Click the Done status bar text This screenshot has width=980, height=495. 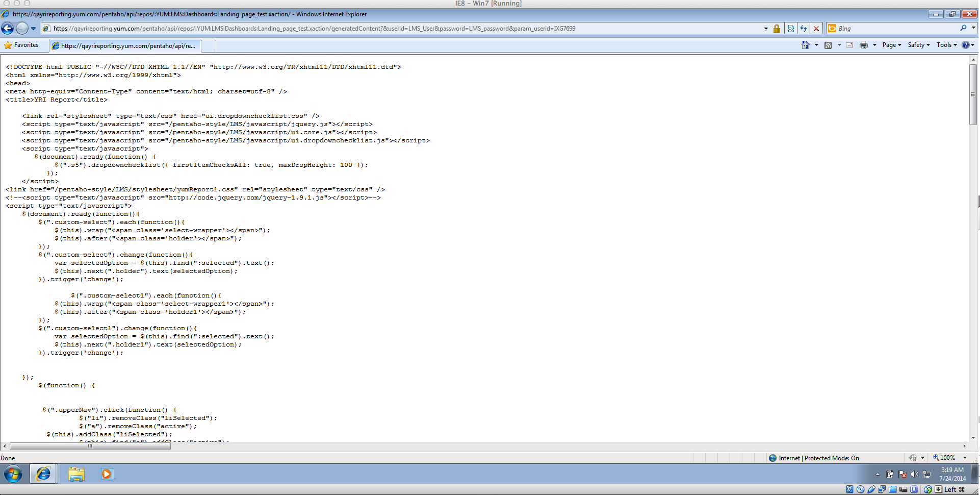coord(8,458)
